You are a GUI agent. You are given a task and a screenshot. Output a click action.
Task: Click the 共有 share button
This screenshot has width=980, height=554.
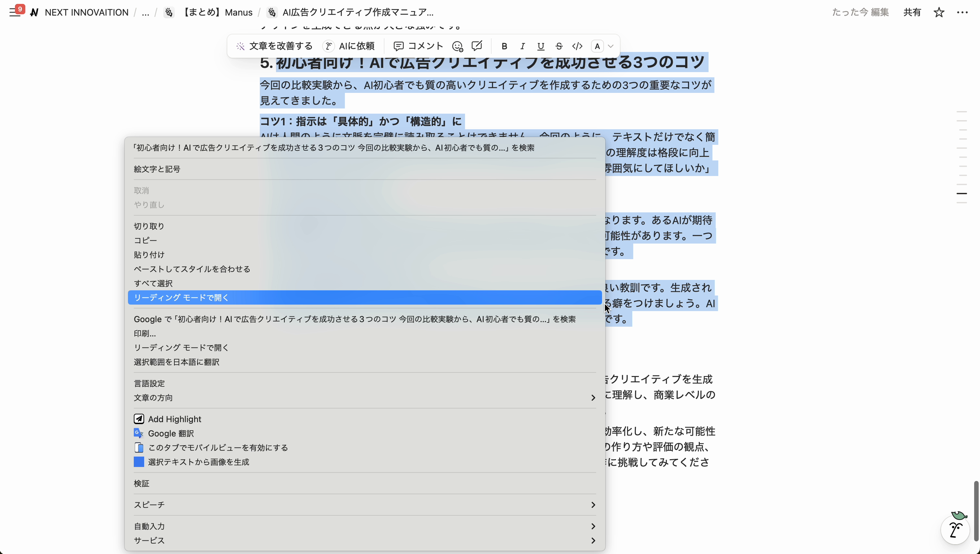pyautogui.click(x=912, y=12)
